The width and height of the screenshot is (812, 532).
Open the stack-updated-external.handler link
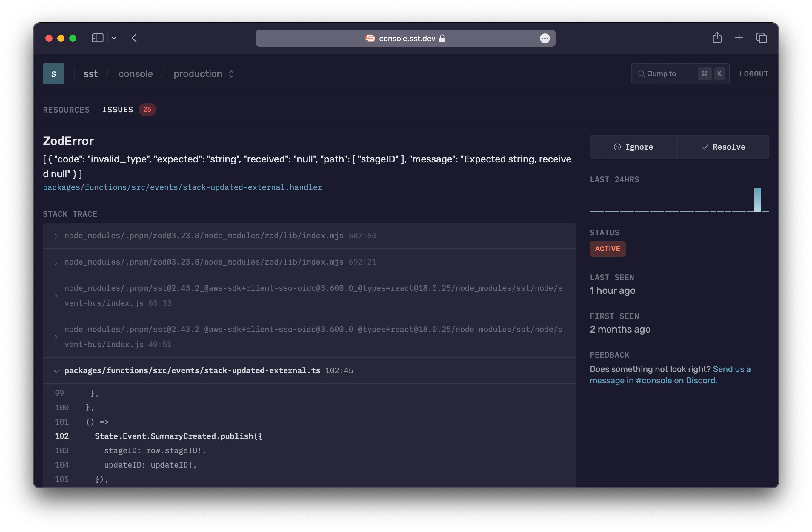coord(182,187)
